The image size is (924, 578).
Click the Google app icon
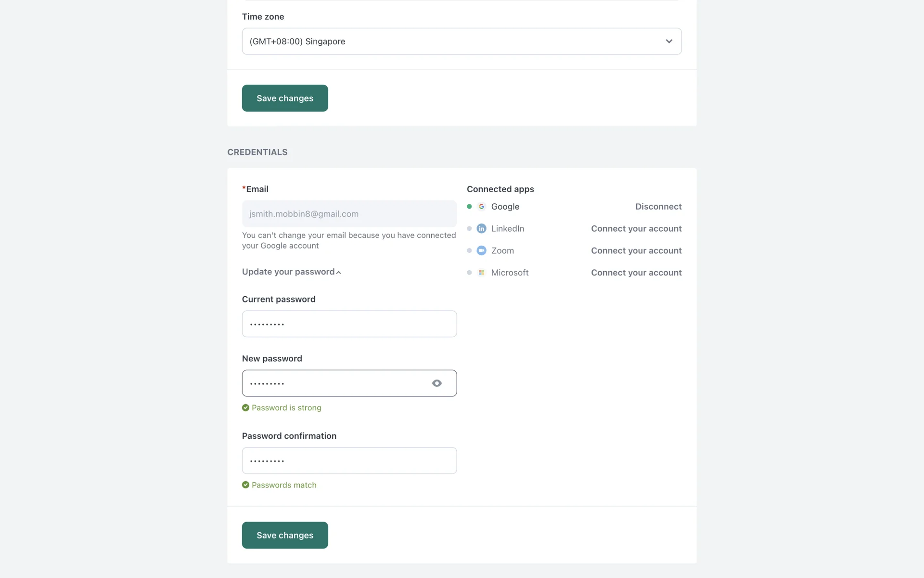coord(481,207)
